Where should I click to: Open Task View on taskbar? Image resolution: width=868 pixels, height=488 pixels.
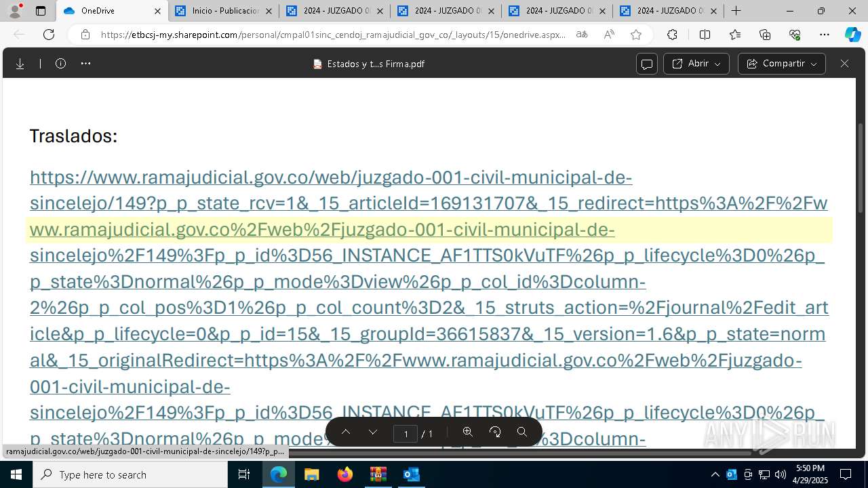(x=244, y=474)
